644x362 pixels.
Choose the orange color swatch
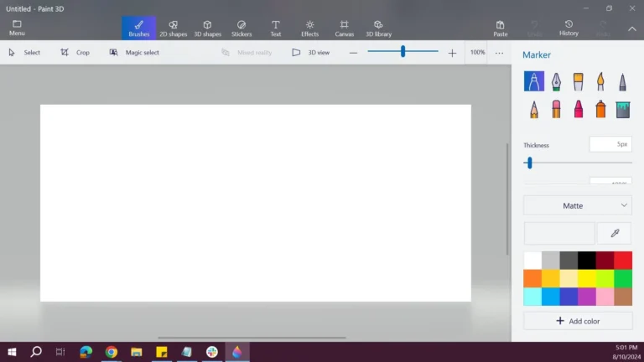[532, 279]
